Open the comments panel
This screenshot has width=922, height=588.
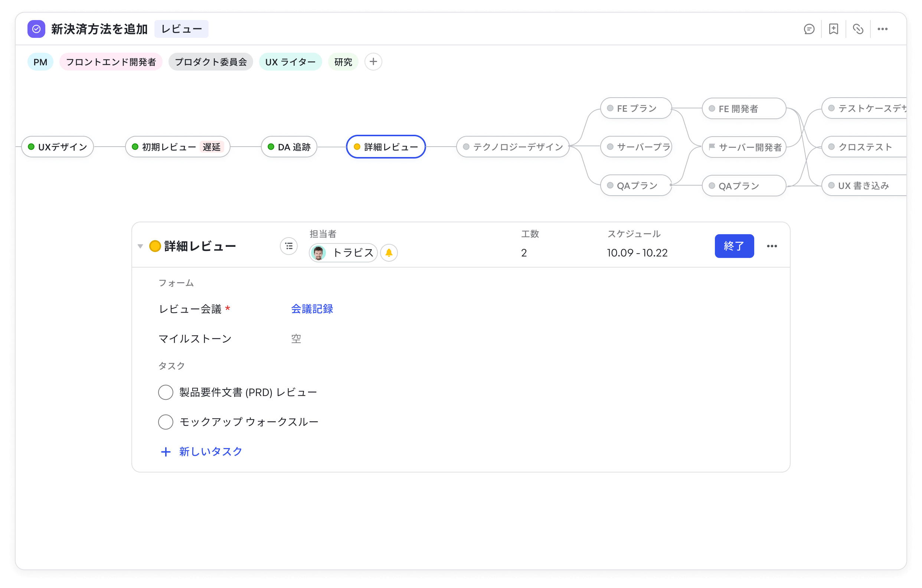click(x=809, y=29)
